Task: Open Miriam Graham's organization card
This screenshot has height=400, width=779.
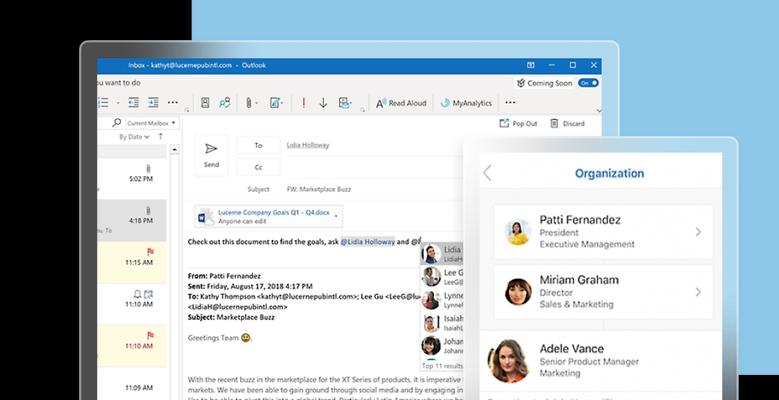Action: [x=603, y=292]
